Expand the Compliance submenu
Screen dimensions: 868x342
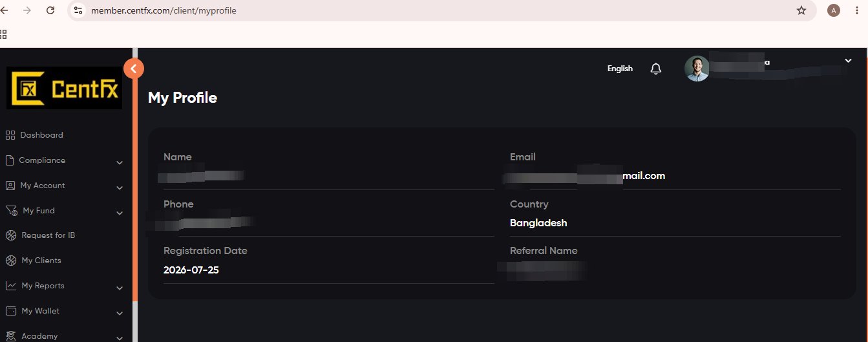(120, 162)
